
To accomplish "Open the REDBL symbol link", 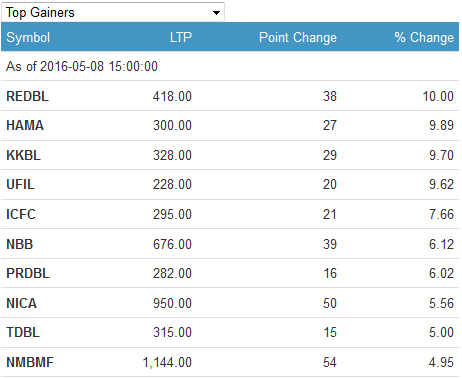I will click(27, 96).
